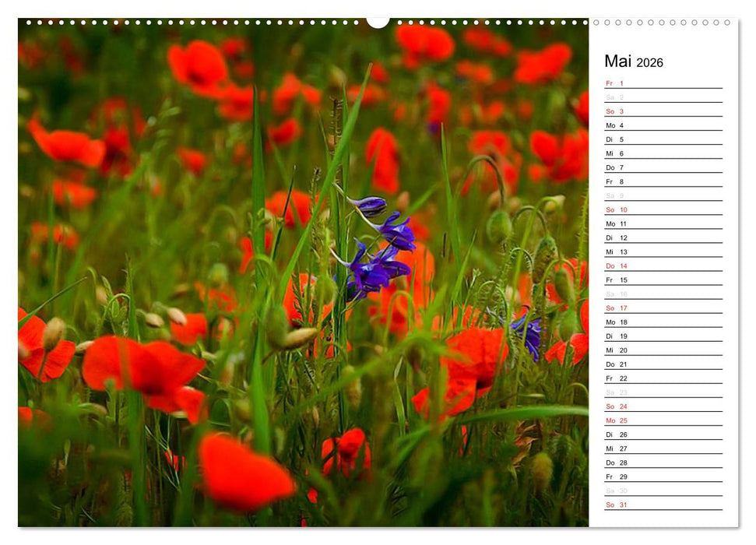Screen dimensions: 756x545
Task: Click the Sunday So 3 entry
Action: 662,111
